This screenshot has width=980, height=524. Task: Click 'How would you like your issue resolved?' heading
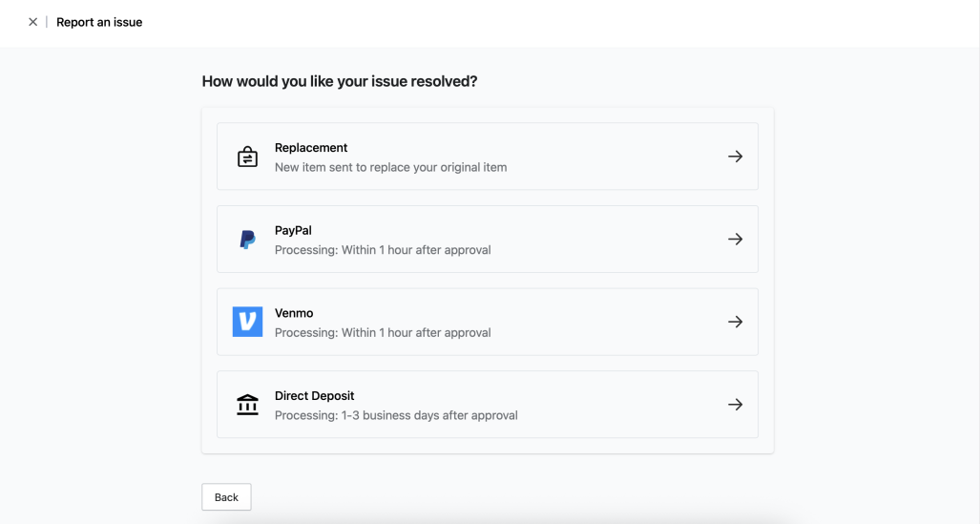click(x=339, y=82)
